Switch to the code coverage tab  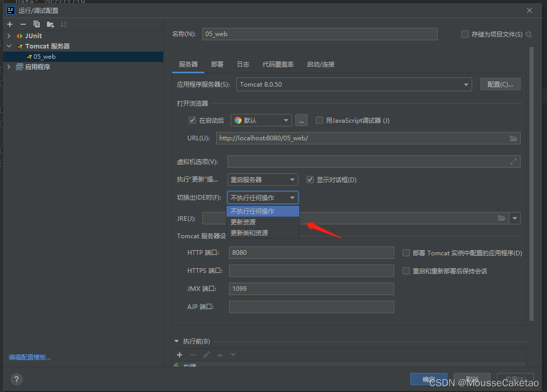click(278, 64)
